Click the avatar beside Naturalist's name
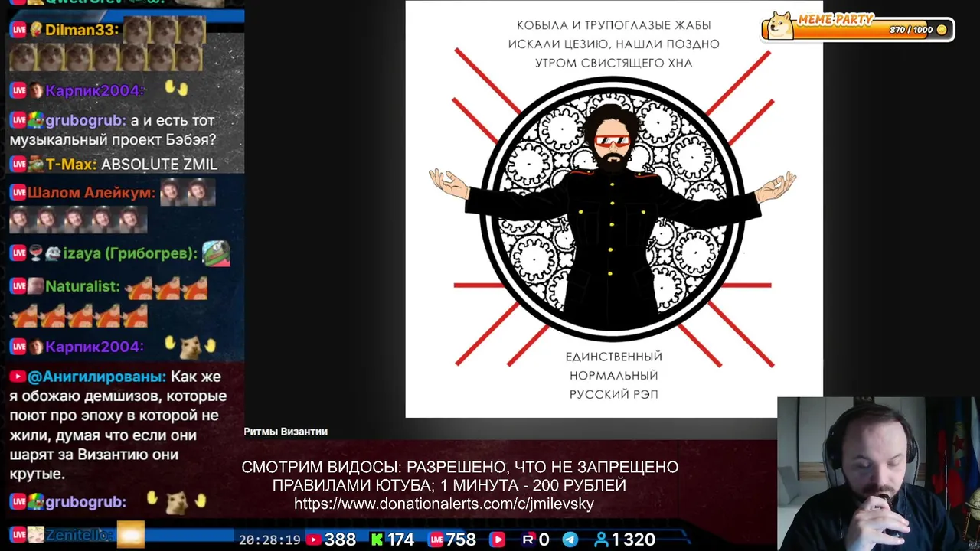 coord(36,286)
